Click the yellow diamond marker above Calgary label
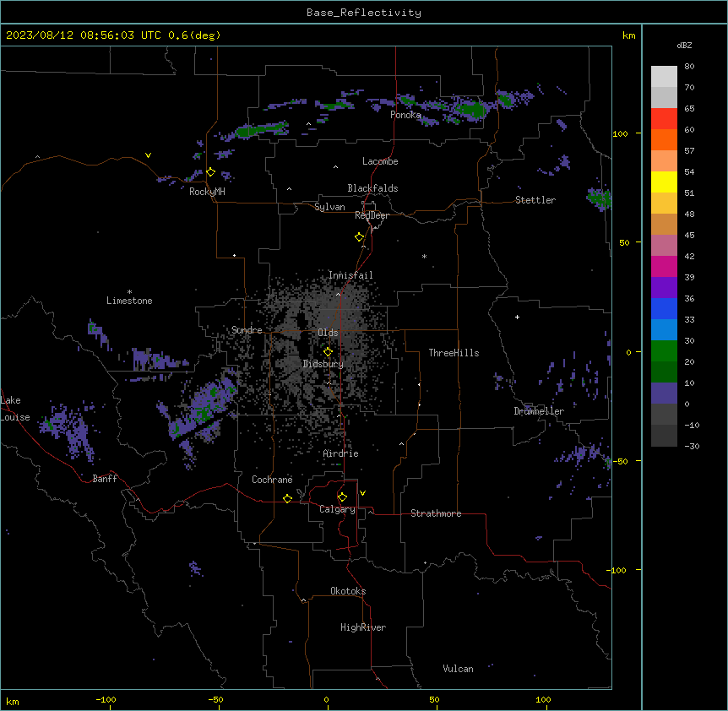This screenshot has width=728, height=711. [342, 497]
